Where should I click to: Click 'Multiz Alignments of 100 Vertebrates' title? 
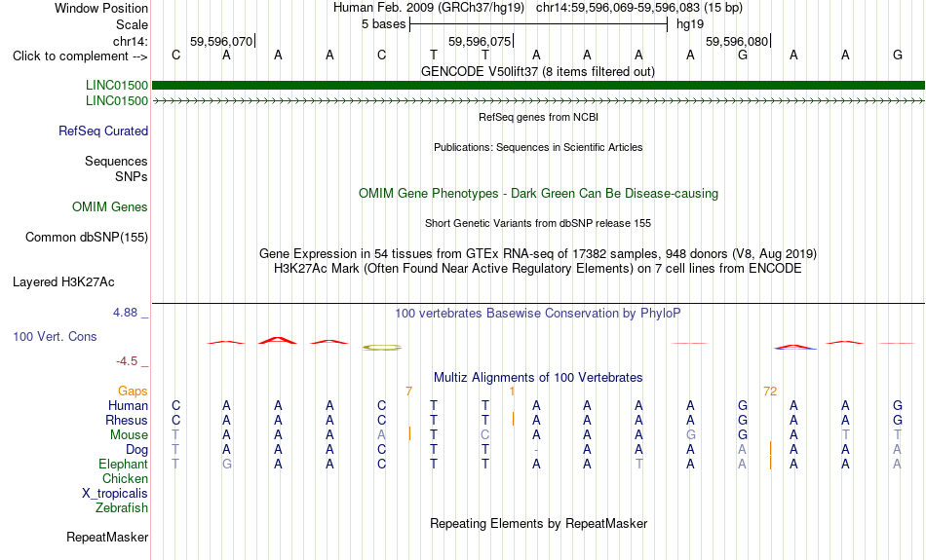(538, 377)
